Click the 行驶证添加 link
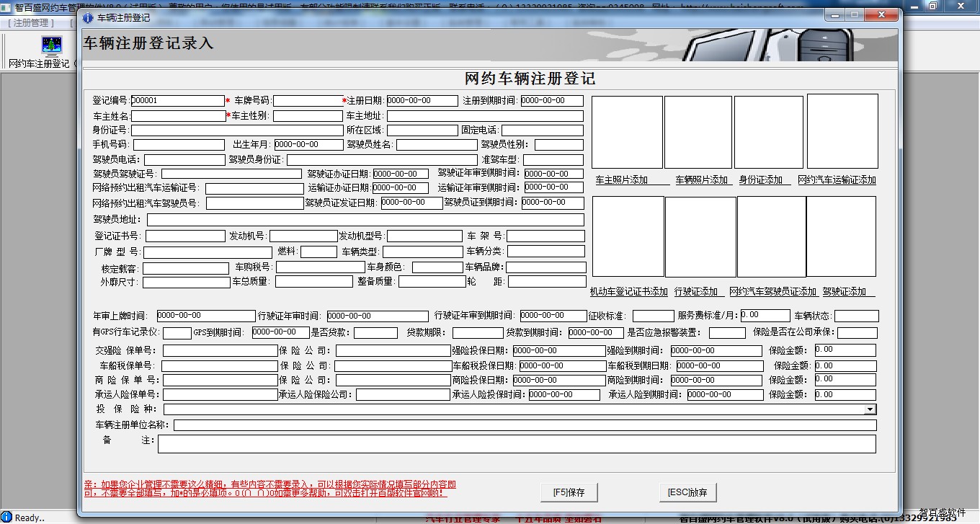 tap(696, 292)
